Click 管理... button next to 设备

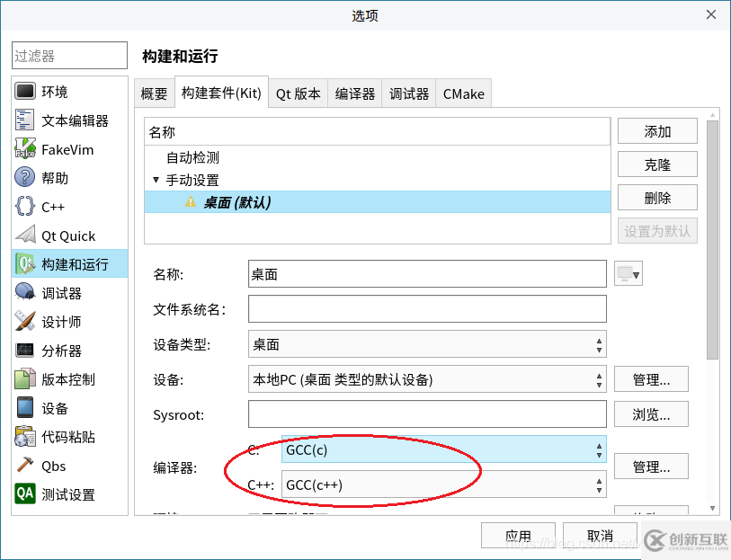click(651, 379)
